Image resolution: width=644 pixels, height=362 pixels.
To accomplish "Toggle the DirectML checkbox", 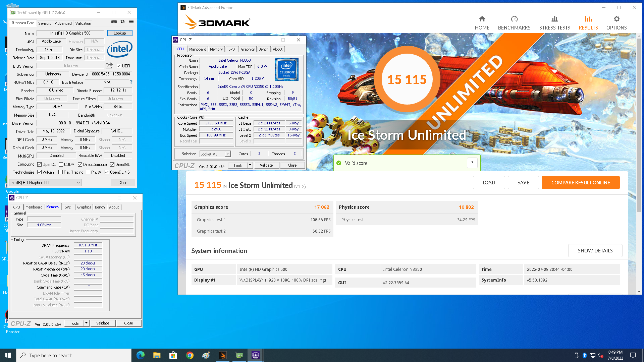I will click(112, 165).
